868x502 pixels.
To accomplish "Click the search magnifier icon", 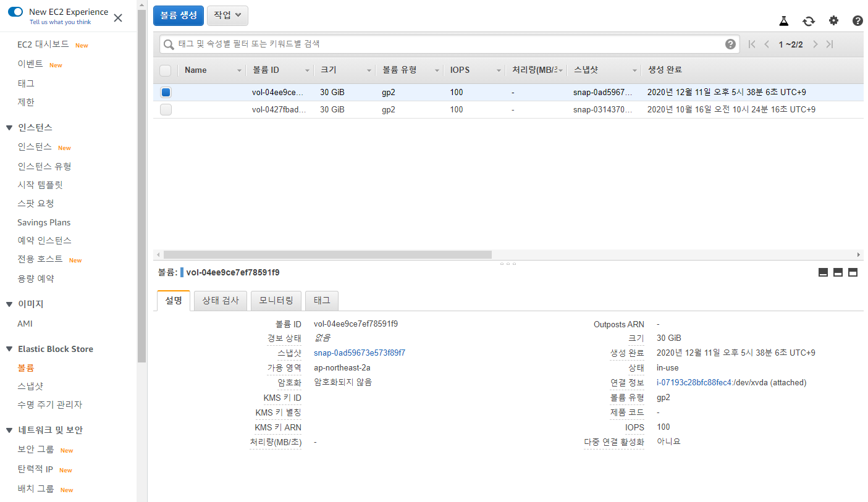I will click(x=169, y=44).
